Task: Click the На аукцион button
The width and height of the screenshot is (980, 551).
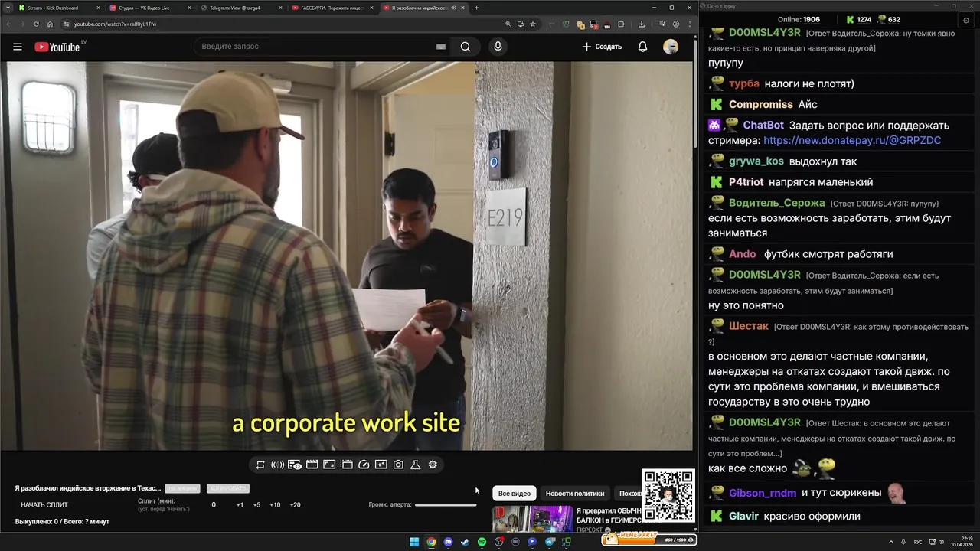Action: click(183, 488)
